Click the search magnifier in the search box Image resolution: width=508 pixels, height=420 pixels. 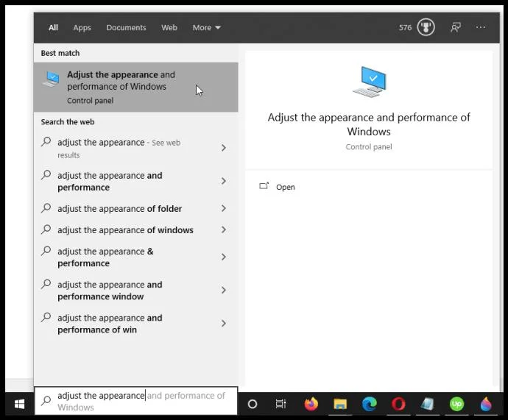coord(46,400)
